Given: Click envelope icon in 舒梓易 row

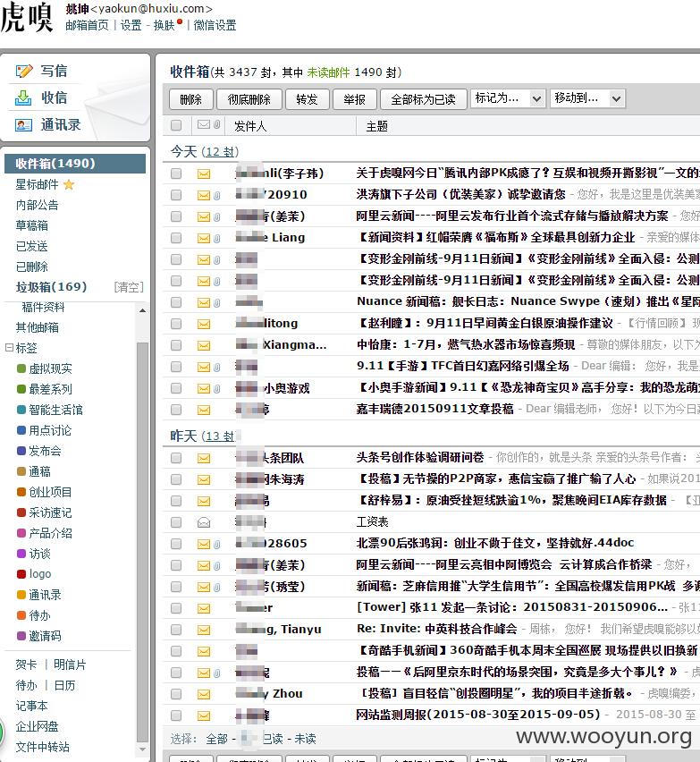Looking at the screenshot, I should point(204,501).
